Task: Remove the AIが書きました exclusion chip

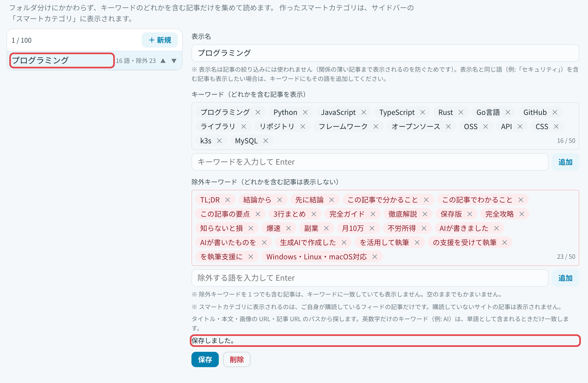Action: coord(497,228)
